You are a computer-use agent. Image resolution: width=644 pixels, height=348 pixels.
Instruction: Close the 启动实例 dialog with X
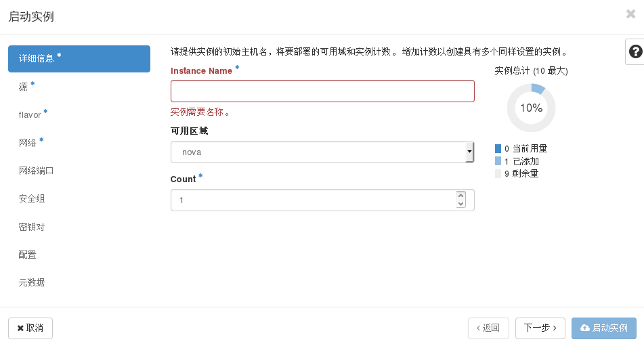coord(631,14)
